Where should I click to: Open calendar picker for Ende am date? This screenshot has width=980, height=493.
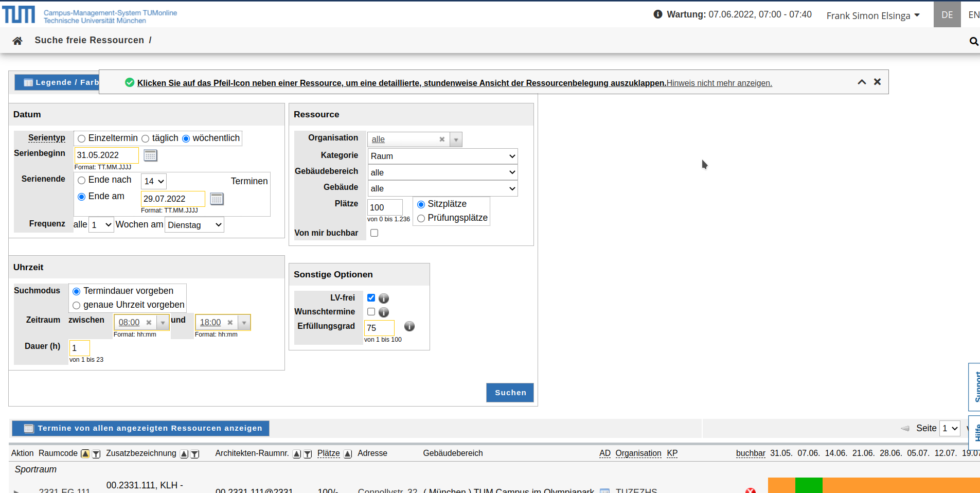217,199
